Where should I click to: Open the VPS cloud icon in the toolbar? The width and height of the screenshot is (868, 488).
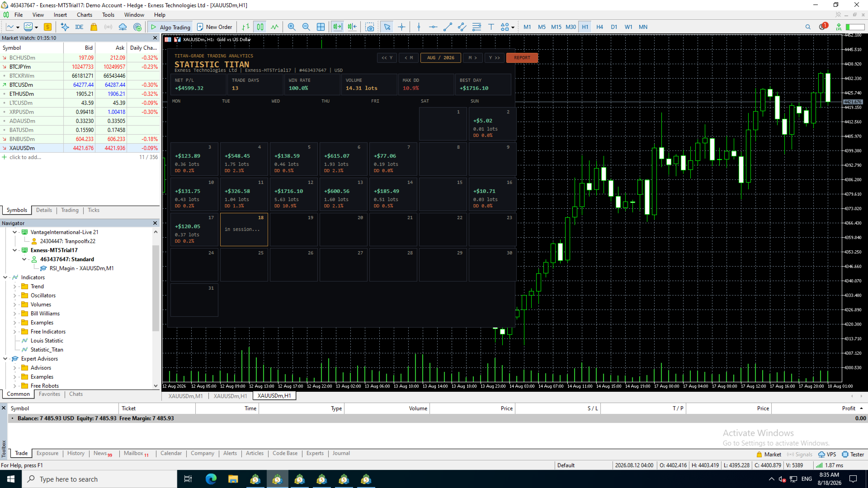pyautogui.click(x=123, y=27)
